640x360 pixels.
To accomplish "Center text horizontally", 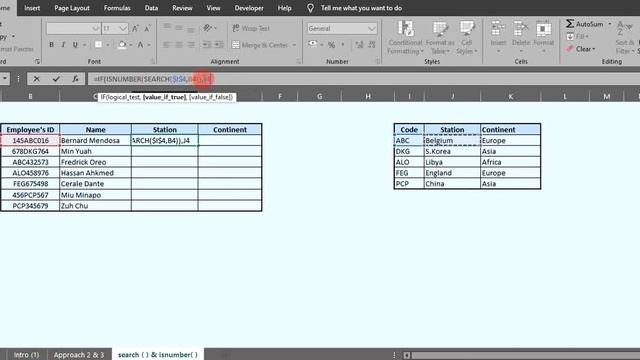I will pyautogui.click(x=179, y=45).
